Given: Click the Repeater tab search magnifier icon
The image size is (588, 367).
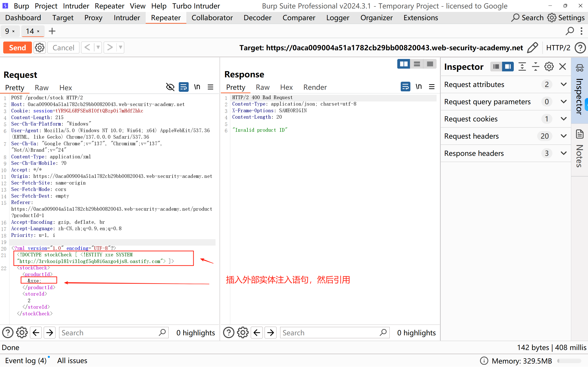Looking at the screenshot, I should 569,31.
